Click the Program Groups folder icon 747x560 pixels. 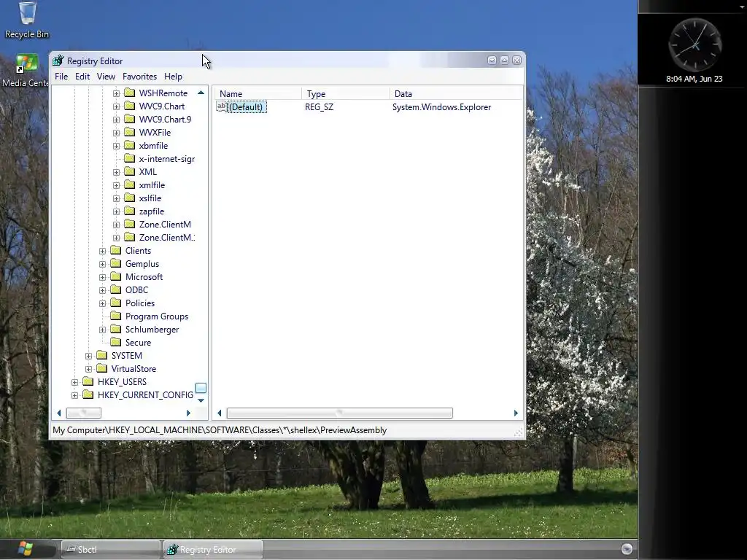116,316
